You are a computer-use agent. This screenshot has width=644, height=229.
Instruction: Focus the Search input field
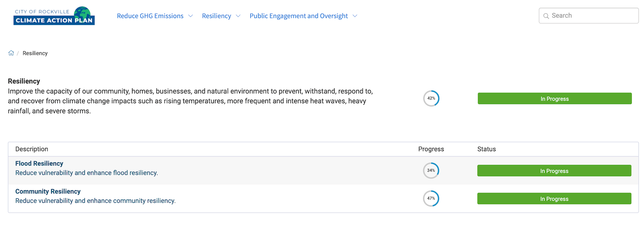click(x=588, y=16)
